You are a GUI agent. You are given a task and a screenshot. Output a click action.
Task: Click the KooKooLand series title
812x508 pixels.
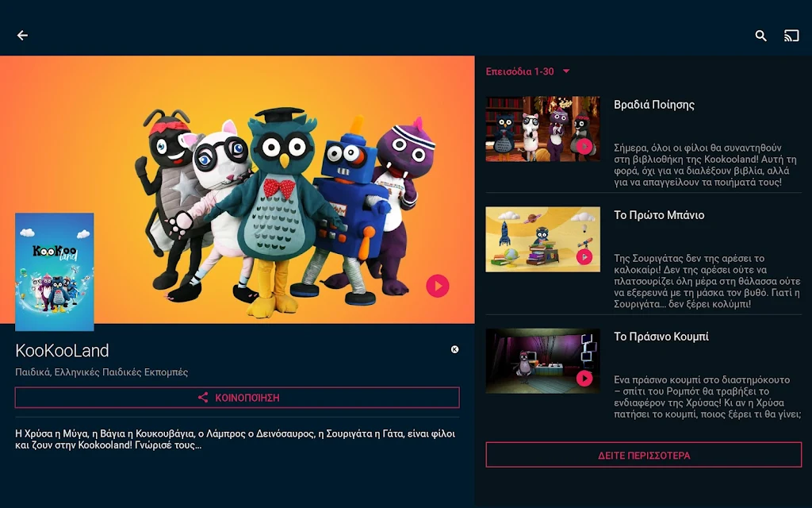click(x=62, y=350)
